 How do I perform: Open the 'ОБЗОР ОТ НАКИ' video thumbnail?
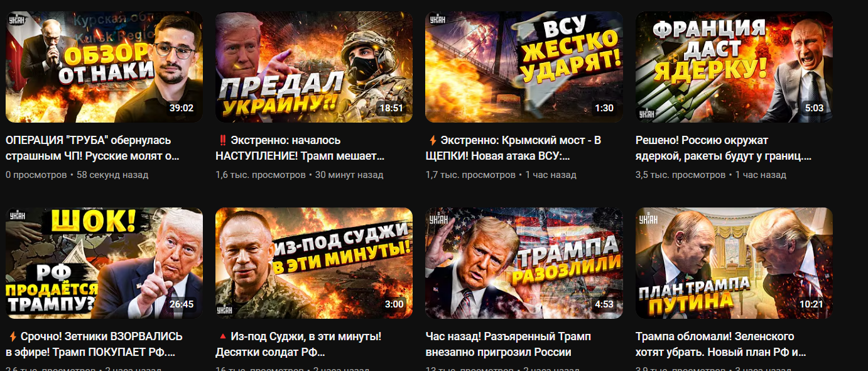tap(104, 67)
